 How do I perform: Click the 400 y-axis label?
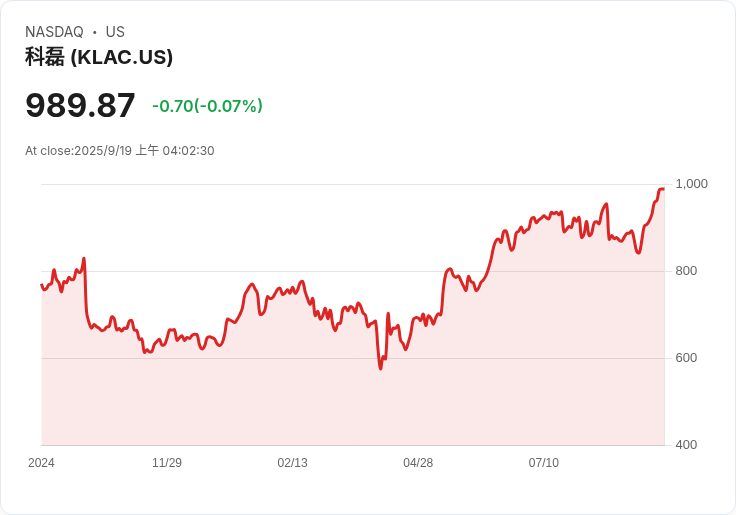686,445
